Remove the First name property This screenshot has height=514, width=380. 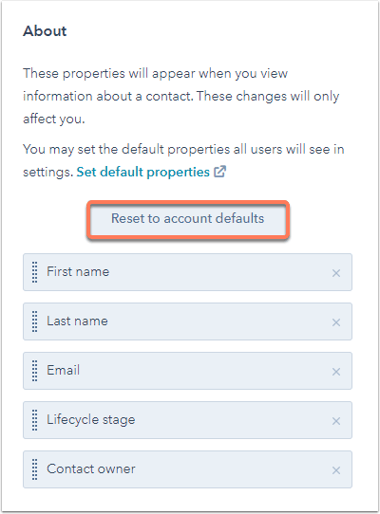point(336,273)
